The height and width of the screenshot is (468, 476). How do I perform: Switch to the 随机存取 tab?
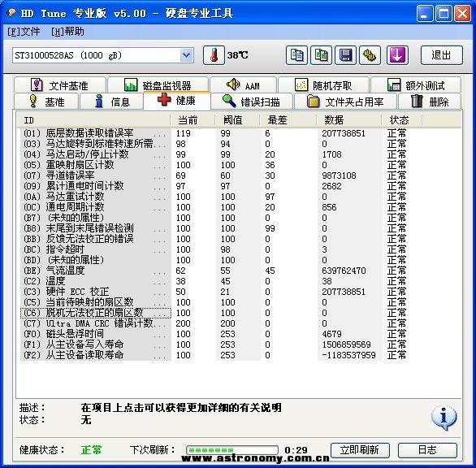[323, 85]
